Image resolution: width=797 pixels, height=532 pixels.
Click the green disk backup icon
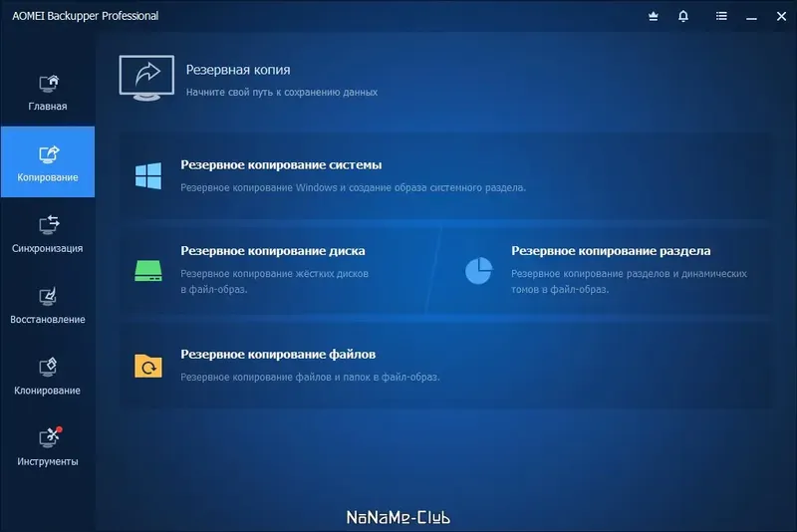pyautogui.click(x=148, y=270)
